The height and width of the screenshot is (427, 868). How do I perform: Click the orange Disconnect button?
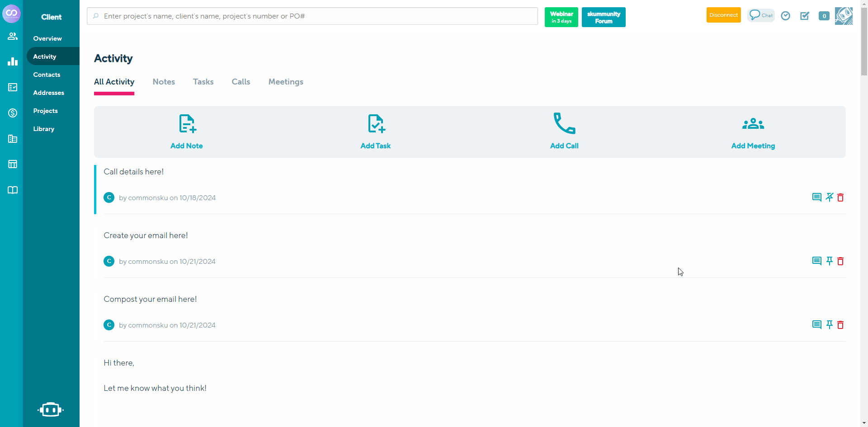[723, 15]
